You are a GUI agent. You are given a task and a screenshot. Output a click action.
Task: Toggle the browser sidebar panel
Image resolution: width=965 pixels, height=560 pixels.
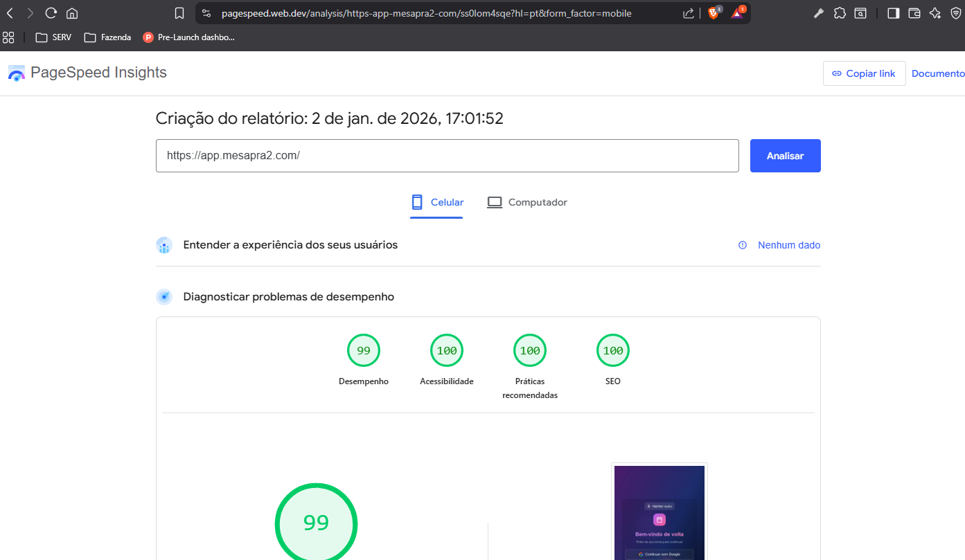coord(894,13)
